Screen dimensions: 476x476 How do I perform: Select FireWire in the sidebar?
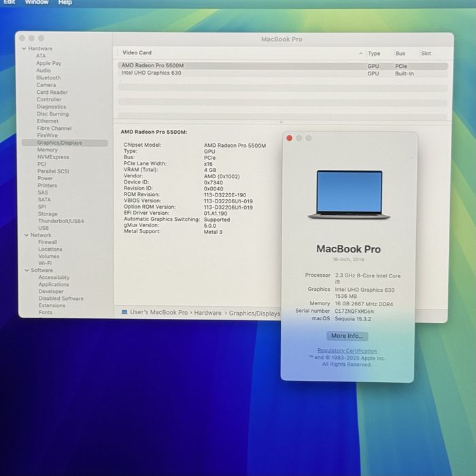[x=48, y=136]
